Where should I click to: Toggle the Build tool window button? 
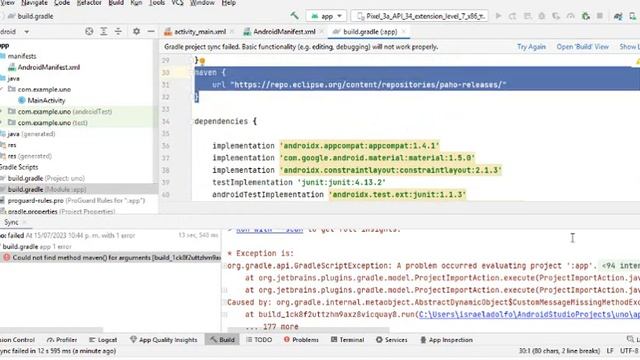click(x=222, y=340)
